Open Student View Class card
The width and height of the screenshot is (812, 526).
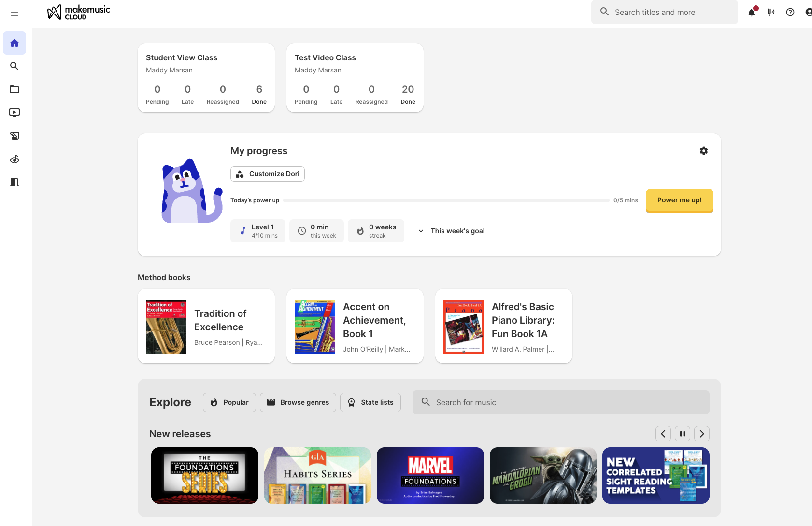[x=206, y=78]
